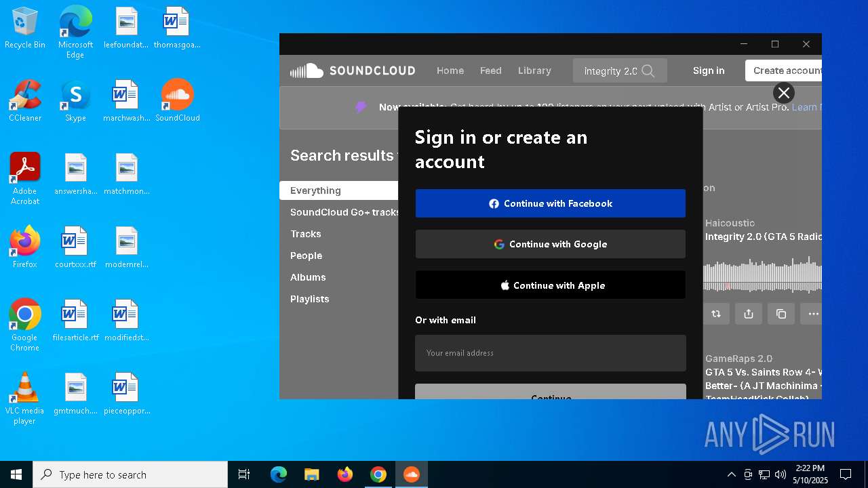Select the marchwash document on desktop
This screenshot has height=488, width=868.
click(x=126, y=101)
